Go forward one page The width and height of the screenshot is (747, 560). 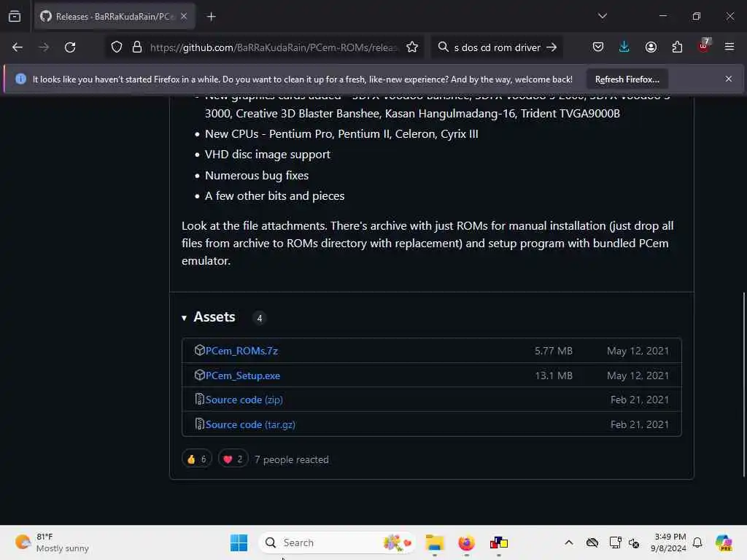tap(43, 47)
